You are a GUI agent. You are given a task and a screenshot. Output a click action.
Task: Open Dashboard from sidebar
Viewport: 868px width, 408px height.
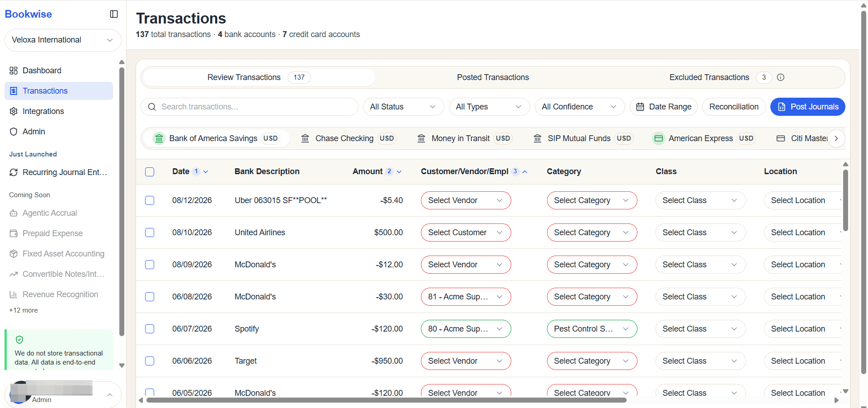59,71
